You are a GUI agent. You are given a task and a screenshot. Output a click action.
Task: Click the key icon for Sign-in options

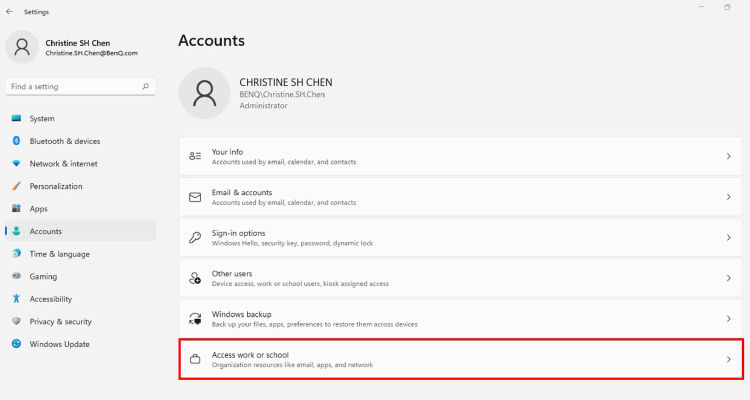click(x=195, y=237)
